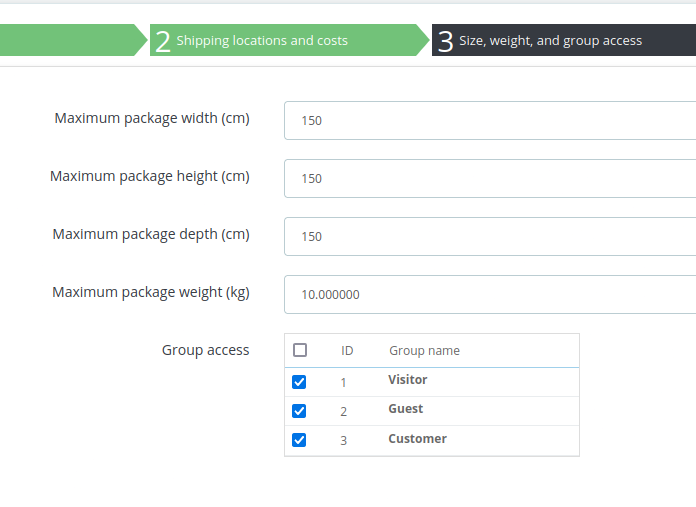696x507 pixels.
Task: Click ID cell 3 in groups table
Action: click(344, 440)
